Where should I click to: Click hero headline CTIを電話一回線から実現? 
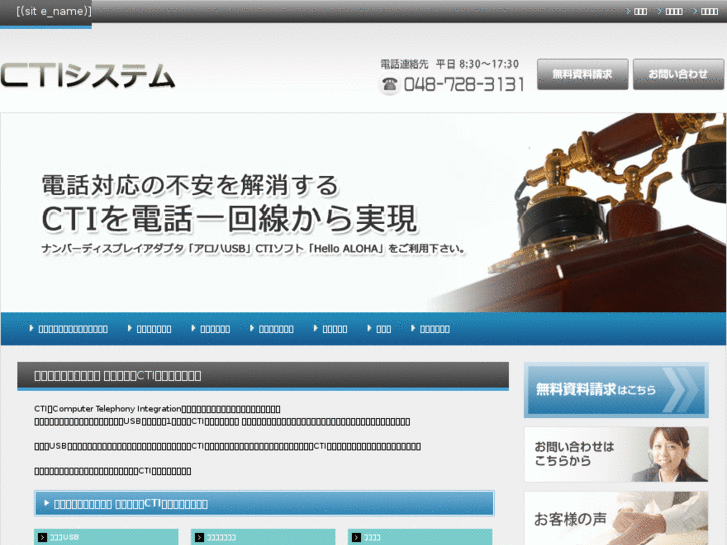[x=230, y=218]
